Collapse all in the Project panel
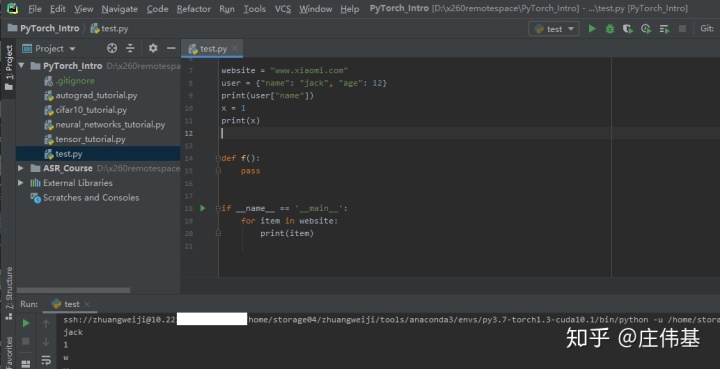 tap(130, 48)
